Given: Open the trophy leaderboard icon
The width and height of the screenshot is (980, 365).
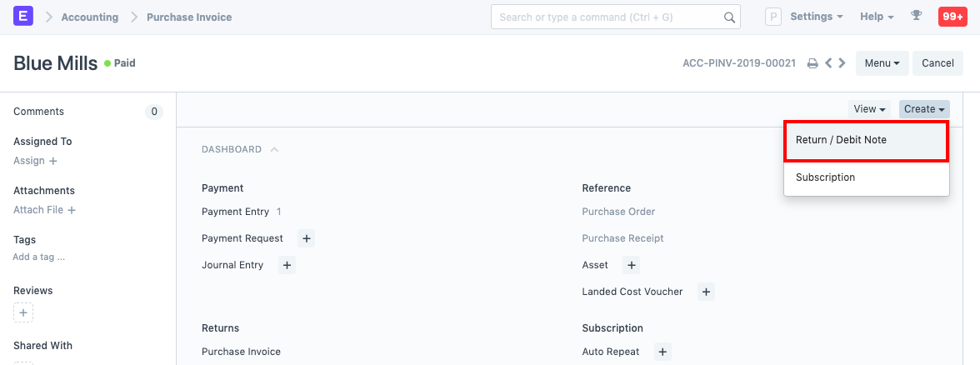Looking at the screenshot, I should tap(917, 17).
